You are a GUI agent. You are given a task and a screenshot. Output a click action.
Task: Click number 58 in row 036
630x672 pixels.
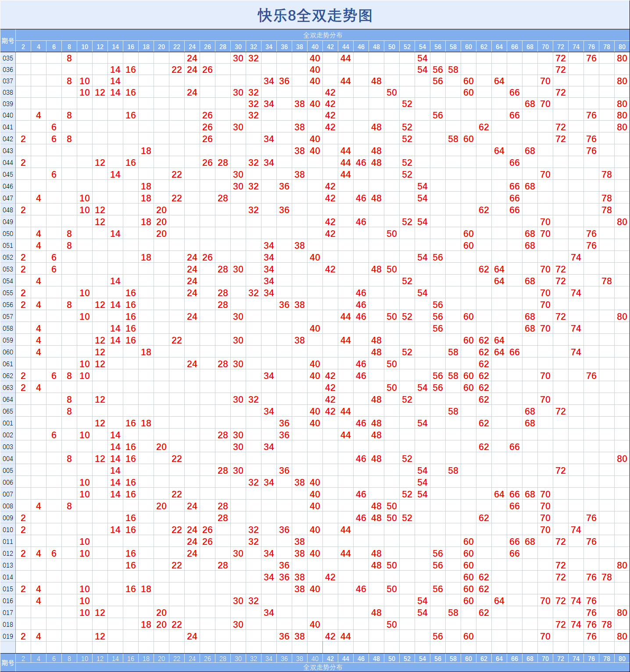tap(453, 69)
